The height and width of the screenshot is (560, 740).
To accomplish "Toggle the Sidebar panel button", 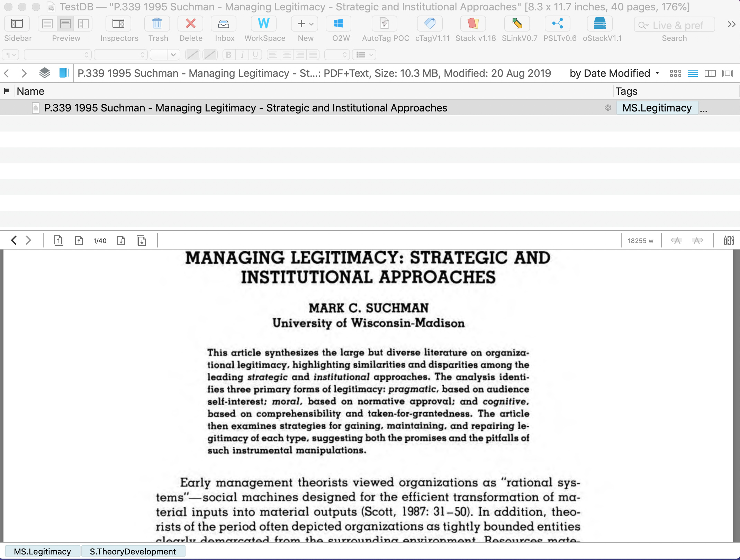I will [17, 24].
